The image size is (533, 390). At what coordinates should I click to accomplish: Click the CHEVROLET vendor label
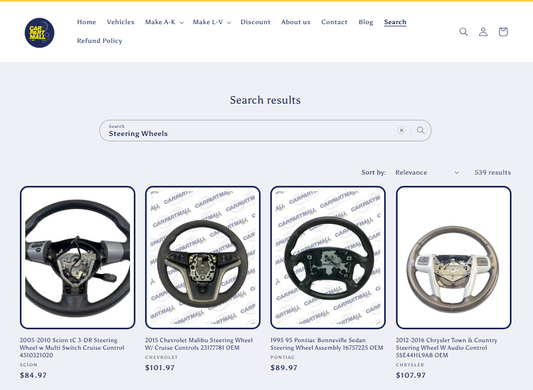(x=161, y=357)
